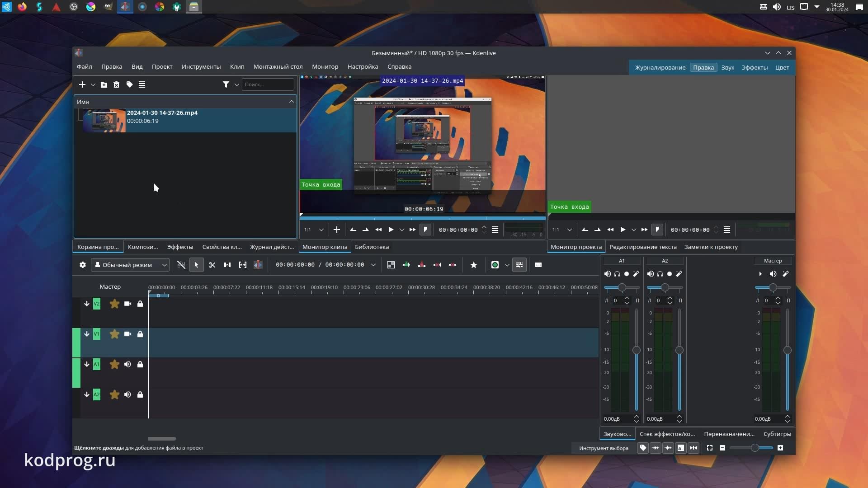Switch to the 'Библиотека' tab
Screen dimensions: 868x488
(x=372, y=247)
